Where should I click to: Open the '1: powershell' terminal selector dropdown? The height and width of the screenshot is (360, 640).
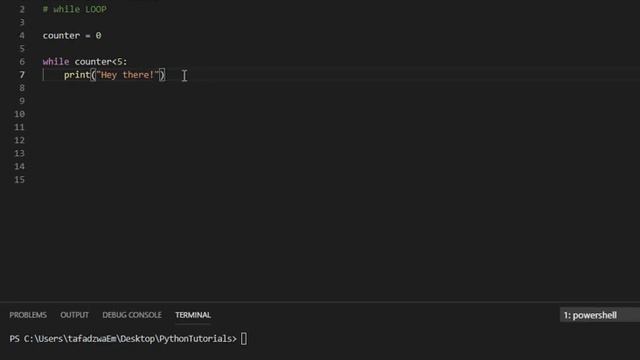(600, 315)
